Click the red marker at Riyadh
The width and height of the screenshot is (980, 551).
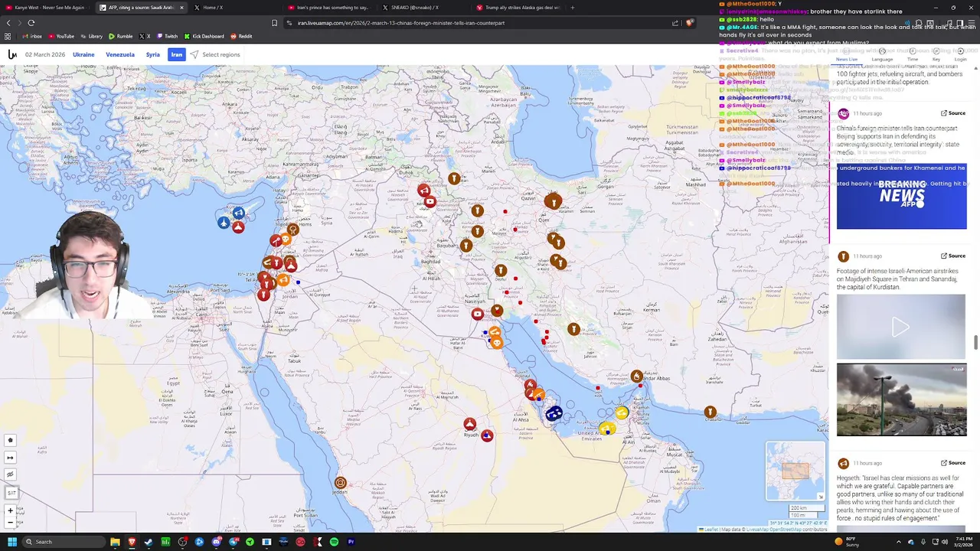(469, 424)
